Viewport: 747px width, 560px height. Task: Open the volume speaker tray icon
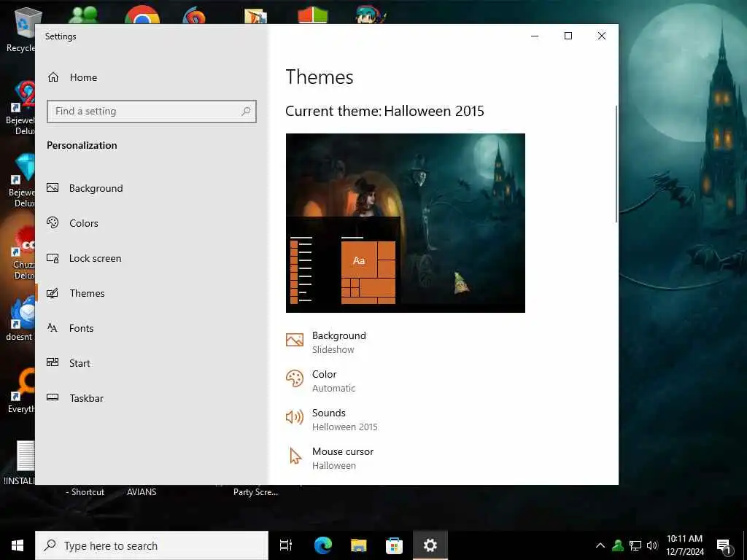click(x=652, y=545)
